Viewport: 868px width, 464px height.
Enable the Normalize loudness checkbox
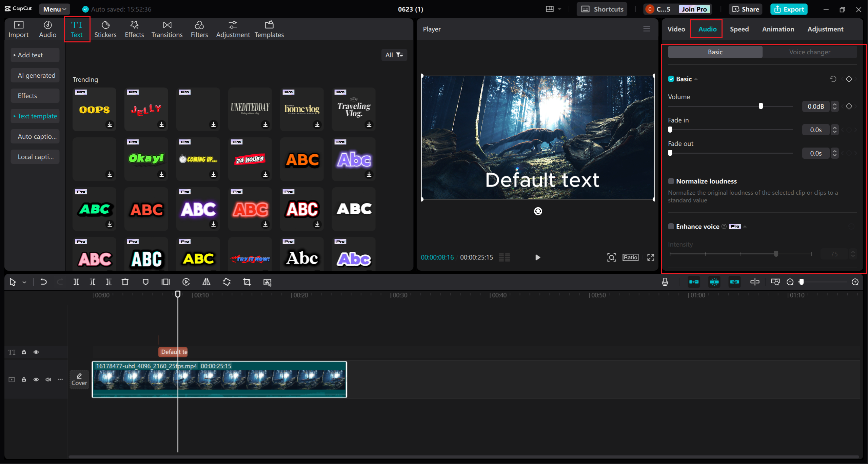[x=671, y=181]
